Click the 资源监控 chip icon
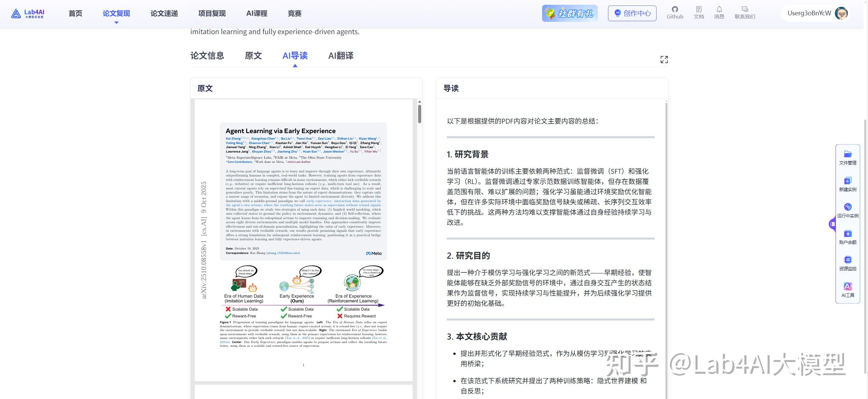Viewport: 868px width, 399px height. pos(848,260)
